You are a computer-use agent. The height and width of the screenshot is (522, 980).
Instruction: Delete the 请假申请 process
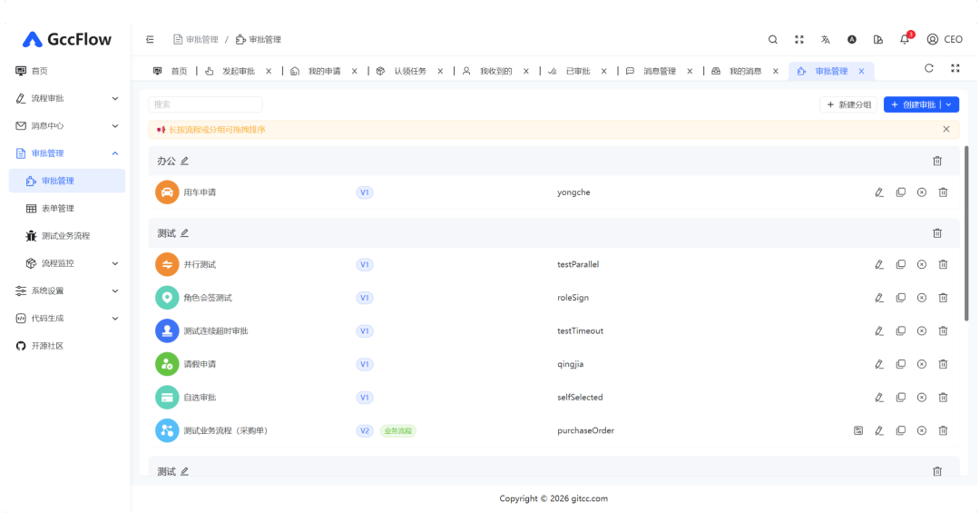click(943, 364)
